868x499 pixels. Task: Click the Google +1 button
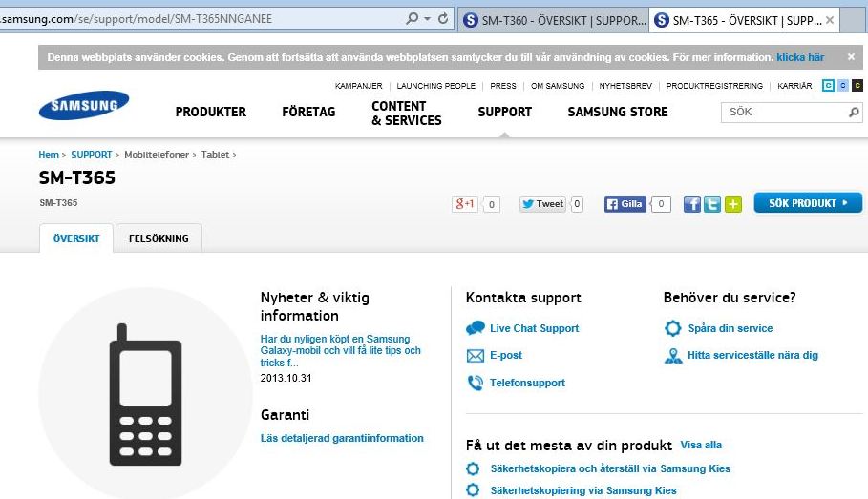pos(464,203)
